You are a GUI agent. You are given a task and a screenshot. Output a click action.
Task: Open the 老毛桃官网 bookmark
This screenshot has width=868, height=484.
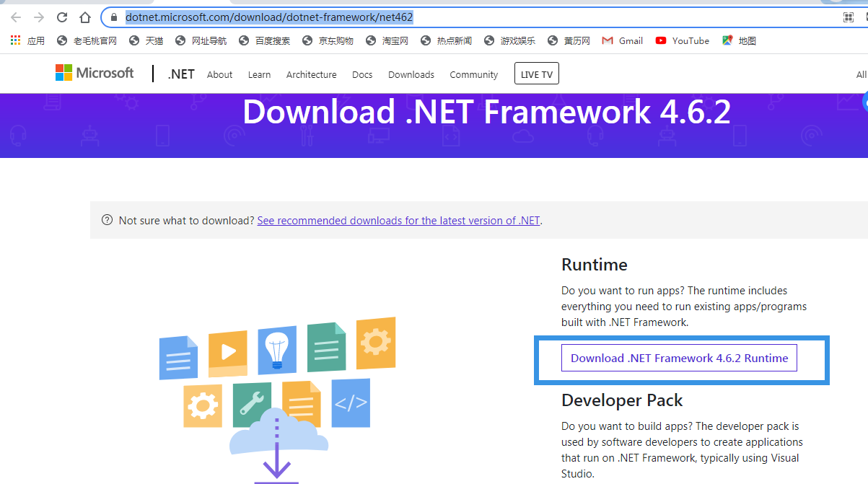pyautogui.click(x=87, y=41)
